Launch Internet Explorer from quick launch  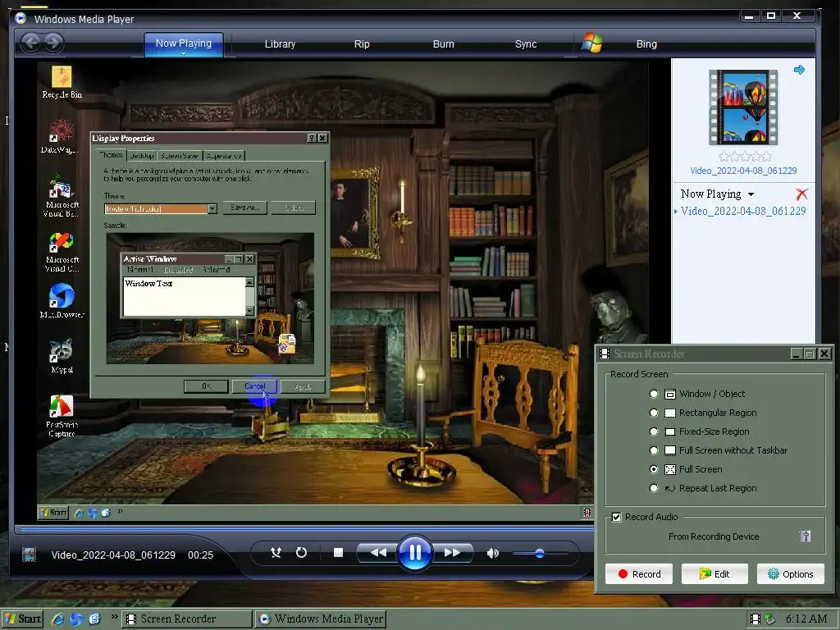58,619
